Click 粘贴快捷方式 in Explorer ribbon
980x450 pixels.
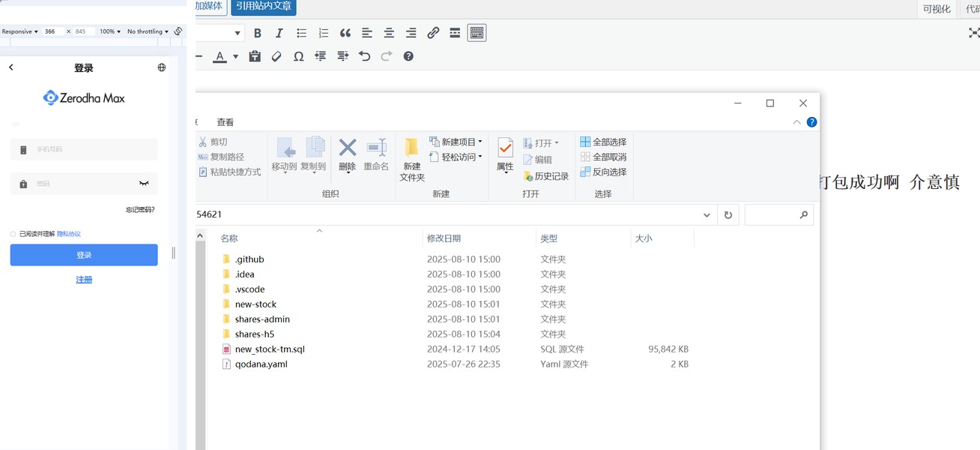[x=230, y=172]
